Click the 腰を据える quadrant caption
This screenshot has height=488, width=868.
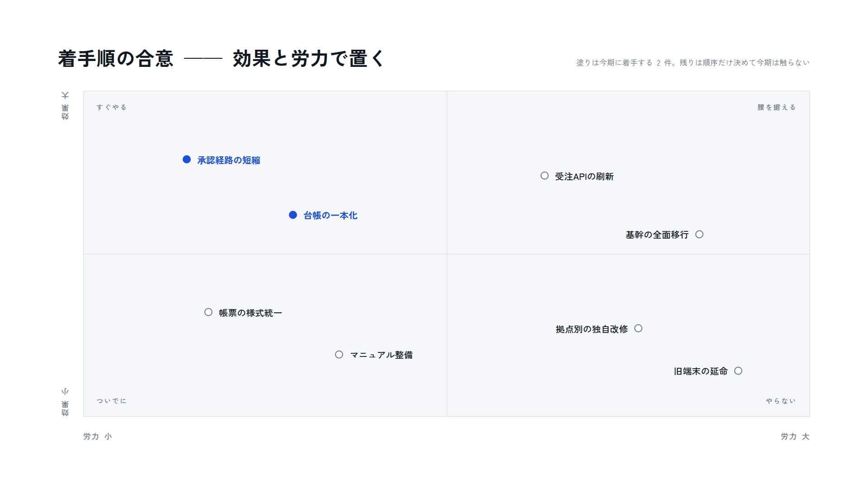tap(777, 107)
